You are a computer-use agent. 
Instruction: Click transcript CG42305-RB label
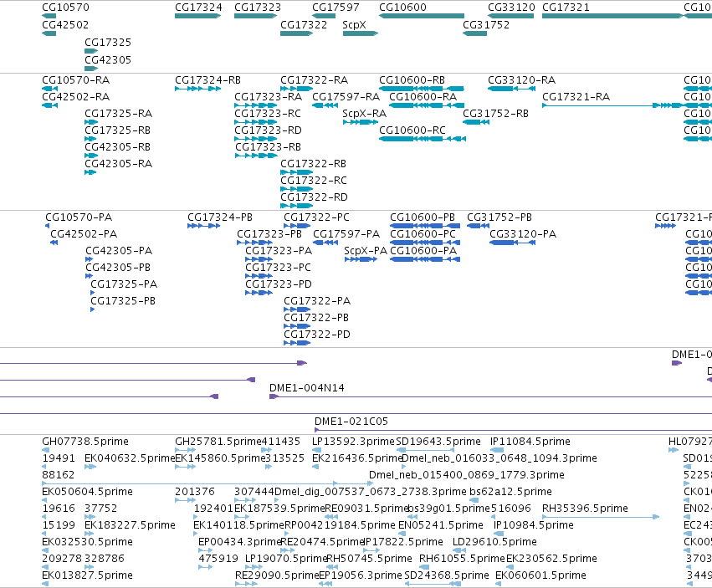118,147
